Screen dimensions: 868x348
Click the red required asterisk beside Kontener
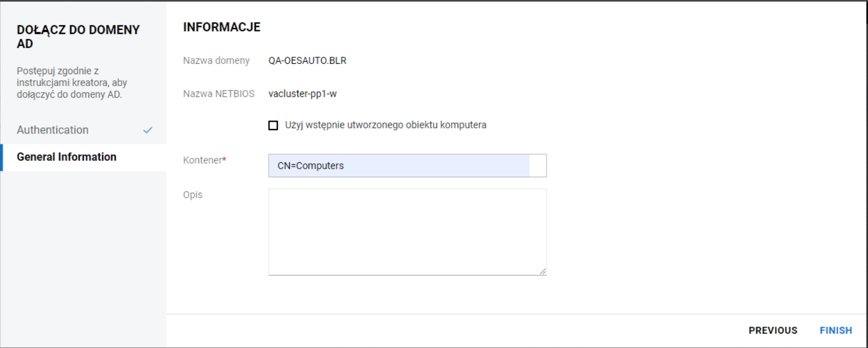224,159
